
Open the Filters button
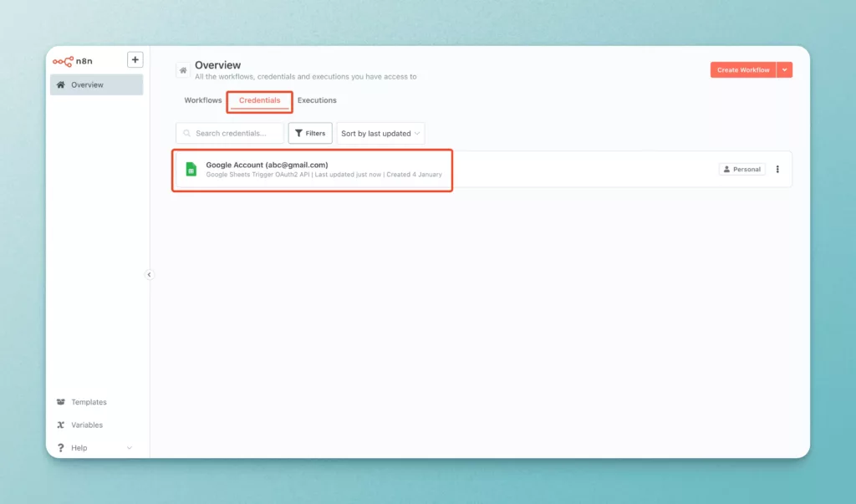[310, 133]
